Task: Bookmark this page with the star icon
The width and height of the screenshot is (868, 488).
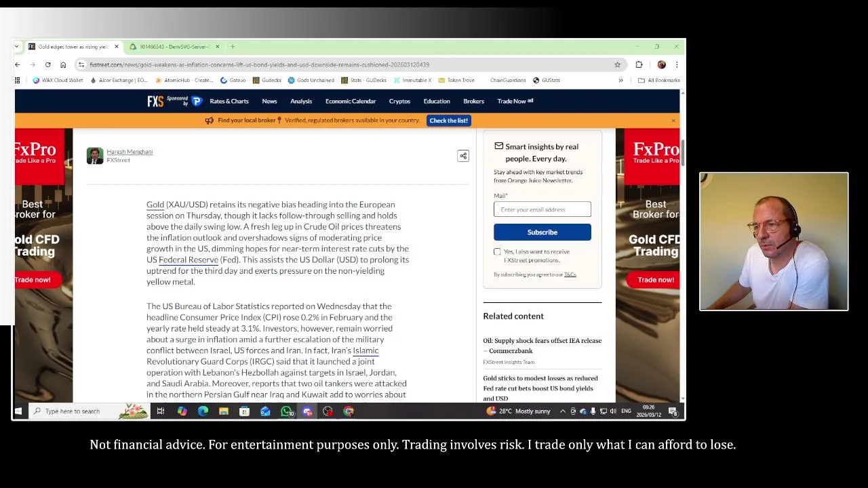Action: pos(617,64)
